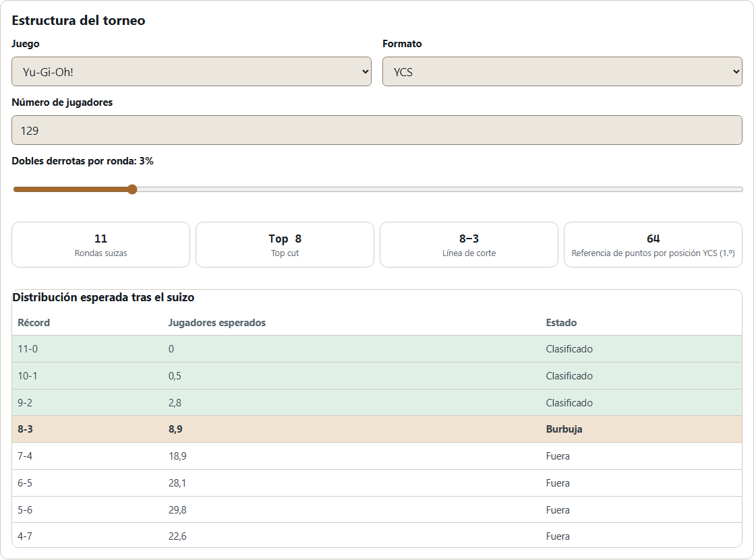This screenshot has width=754, height=560.
Task: Click the Dobles derrotas por ronda slider handle
Action: (x=132, y=189)
